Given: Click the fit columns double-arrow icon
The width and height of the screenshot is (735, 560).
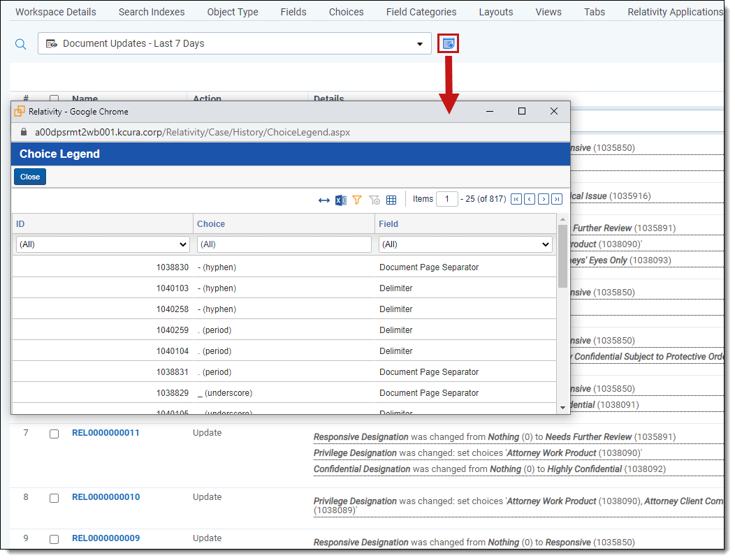Looking at the screenshot, I should tap(324, 200).
